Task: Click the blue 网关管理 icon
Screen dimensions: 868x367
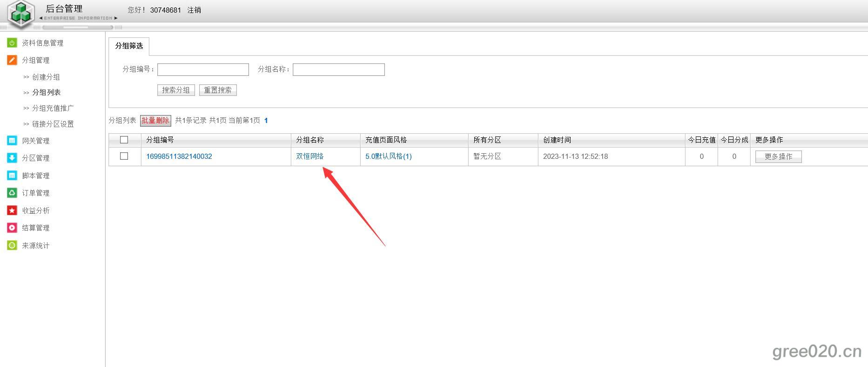Action: (12, 141)
